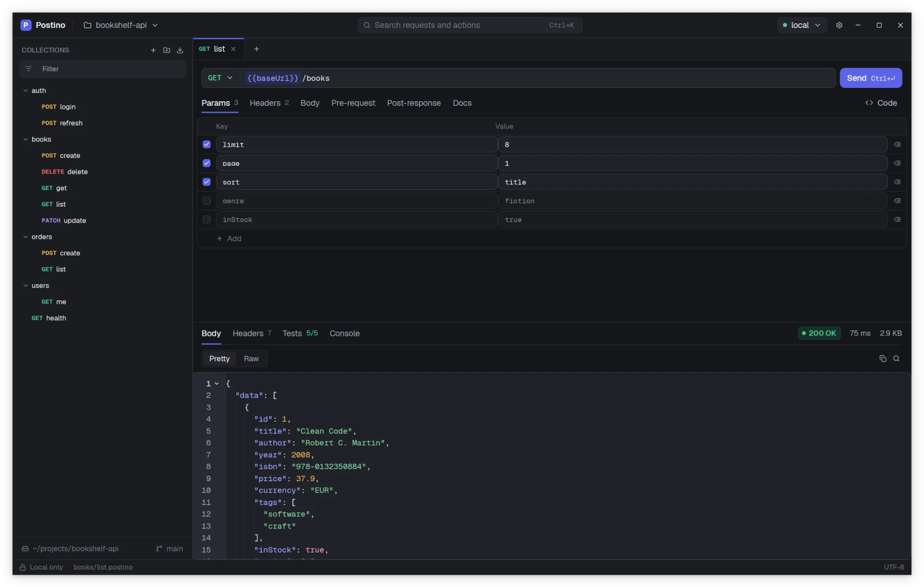Open the bookshelf-api workspace dropdown

121,25
